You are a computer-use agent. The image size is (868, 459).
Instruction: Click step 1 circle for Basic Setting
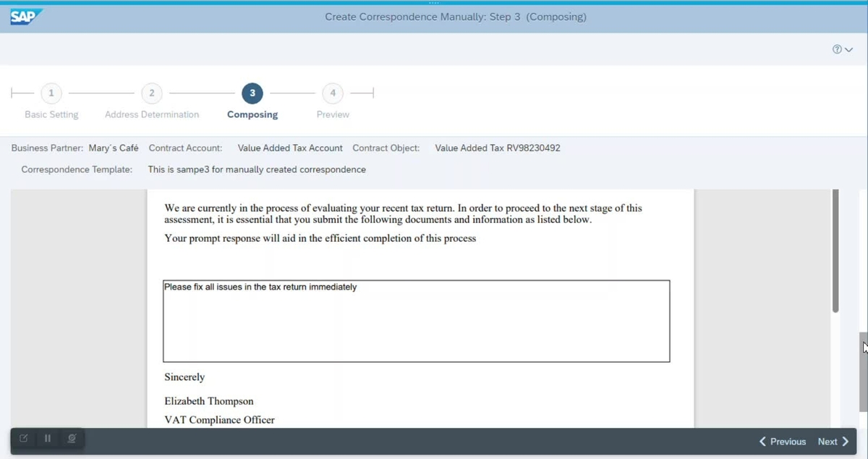coord(51,93)
